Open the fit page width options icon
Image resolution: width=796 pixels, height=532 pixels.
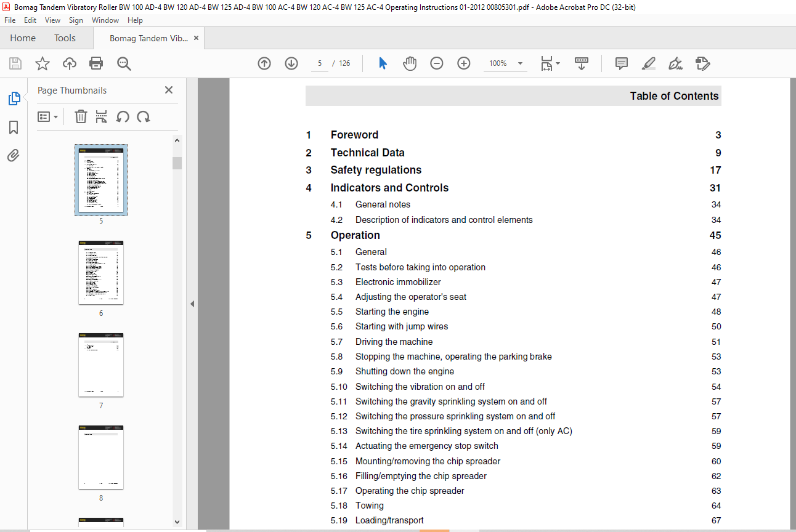[x=550, y=63]
